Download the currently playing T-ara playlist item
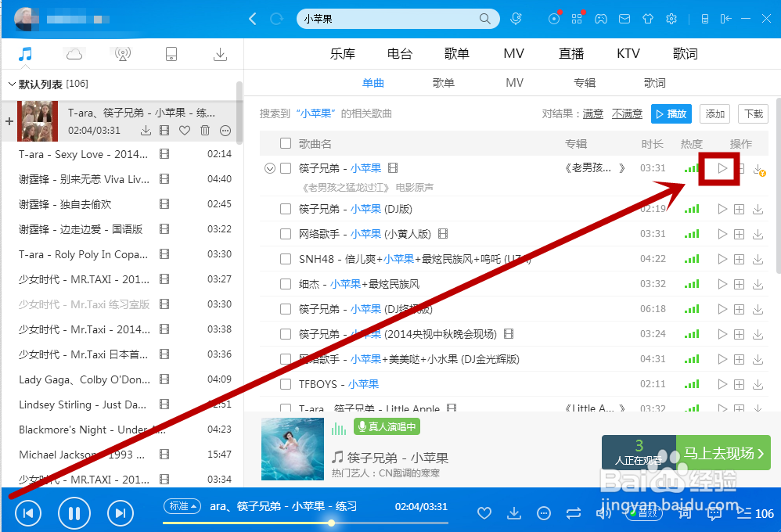781x532 pixels. 146,131
